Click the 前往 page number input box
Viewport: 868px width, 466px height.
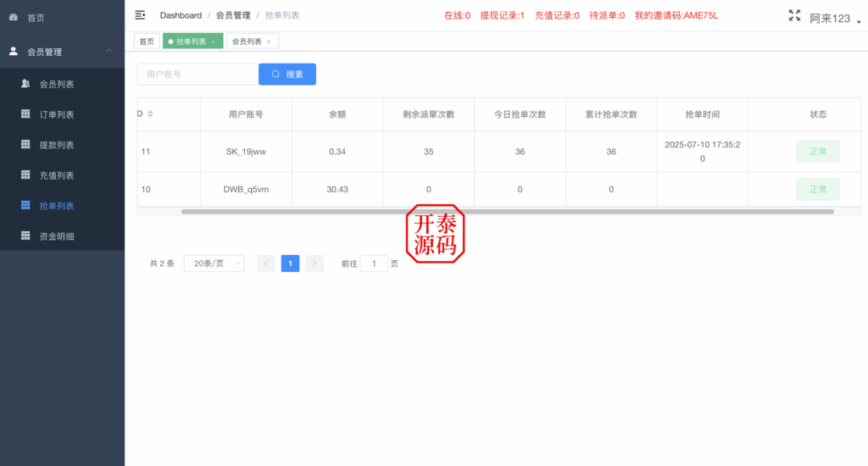click(374, 264)
